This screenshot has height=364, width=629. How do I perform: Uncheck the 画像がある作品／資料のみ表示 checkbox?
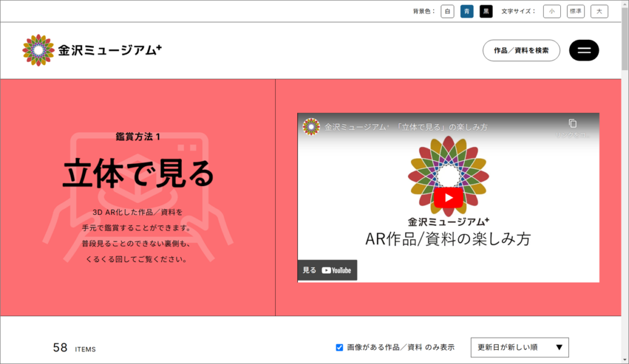click(340, 347)
